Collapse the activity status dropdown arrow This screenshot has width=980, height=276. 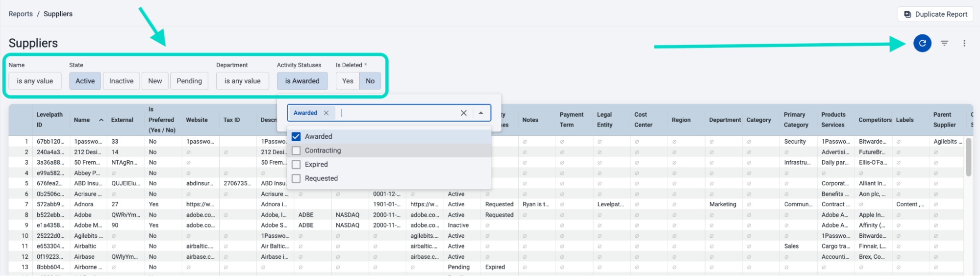(x=481, y=113)
